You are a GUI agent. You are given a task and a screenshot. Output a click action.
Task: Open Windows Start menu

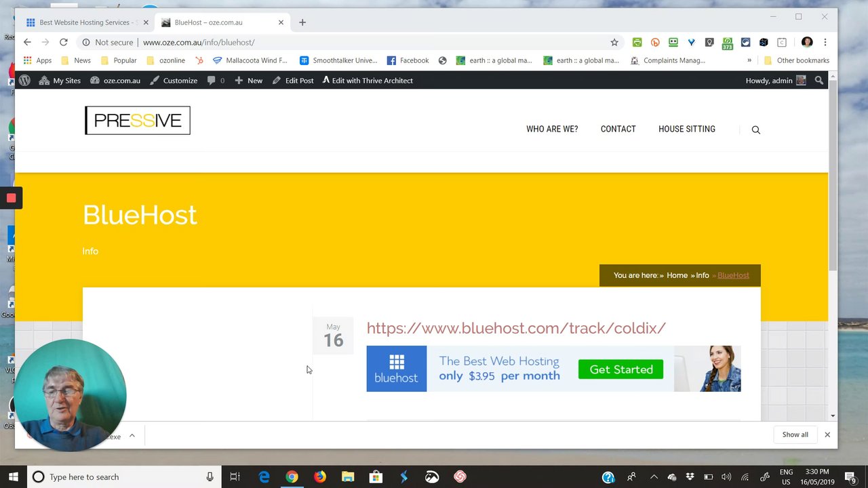[13, 476]
